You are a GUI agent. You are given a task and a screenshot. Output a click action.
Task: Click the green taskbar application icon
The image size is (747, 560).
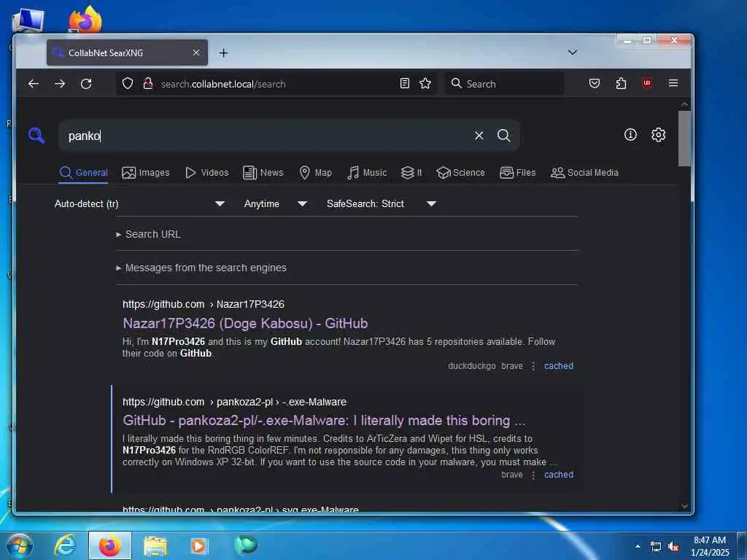[245, 545]
